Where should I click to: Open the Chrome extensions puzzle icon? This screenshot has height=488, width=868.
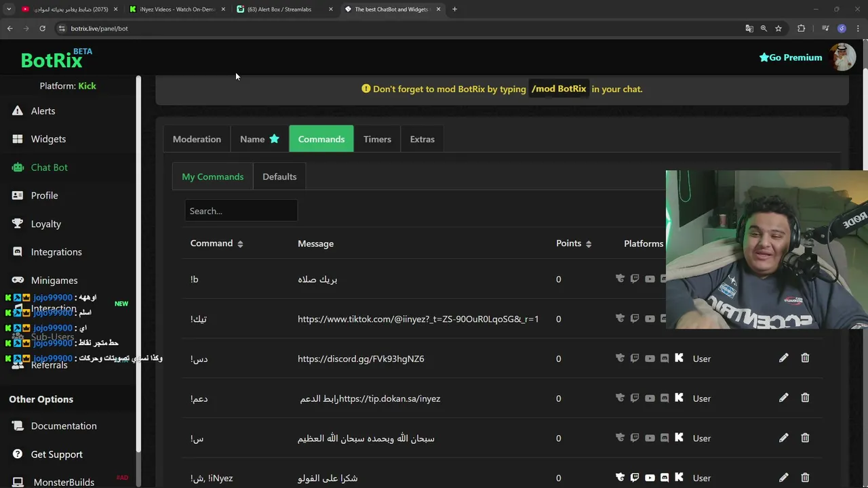pyautogui.click(x=802, y=28)
